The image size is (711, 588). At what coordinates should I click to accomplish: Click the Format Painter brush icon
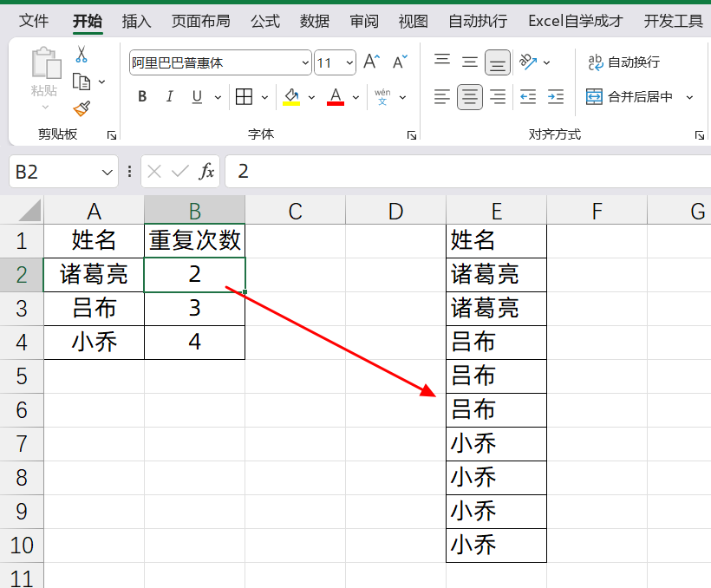[83, 108]
